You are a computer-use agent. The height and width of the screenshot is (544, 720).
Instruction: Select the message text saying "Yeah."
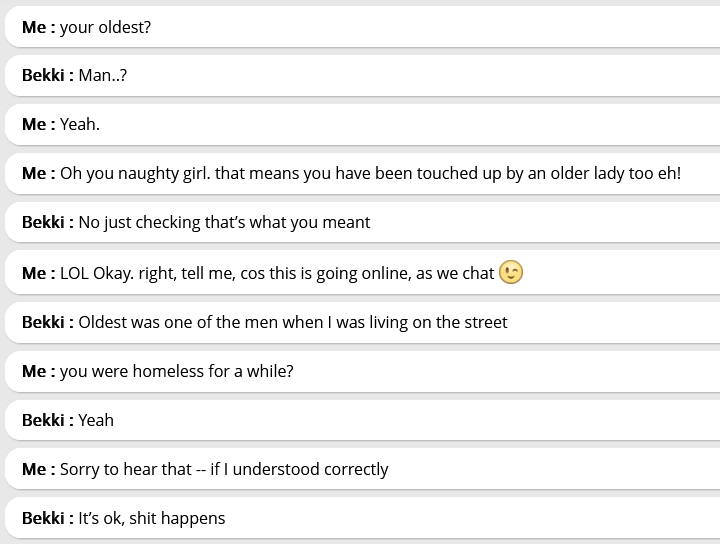[x=80, y=125]
